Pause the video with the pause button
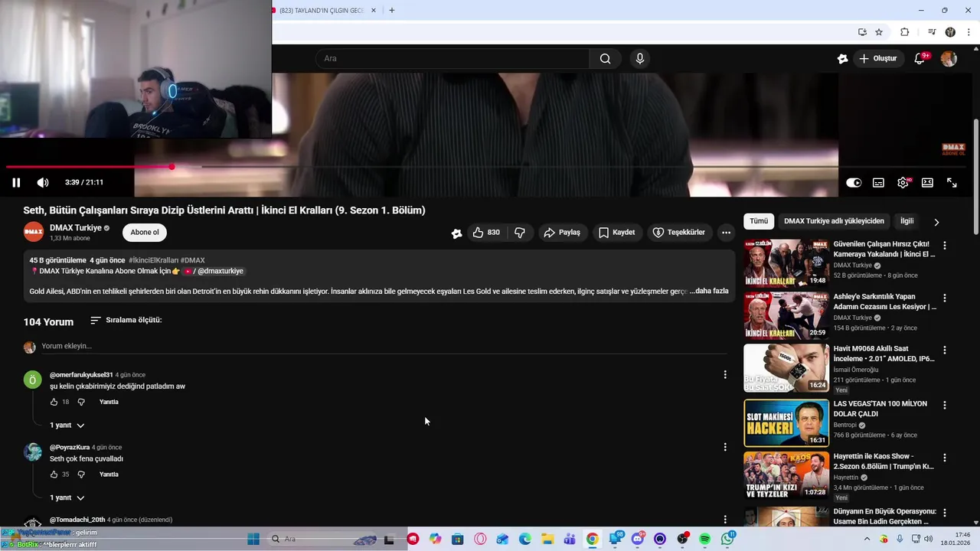 point(16,182)
